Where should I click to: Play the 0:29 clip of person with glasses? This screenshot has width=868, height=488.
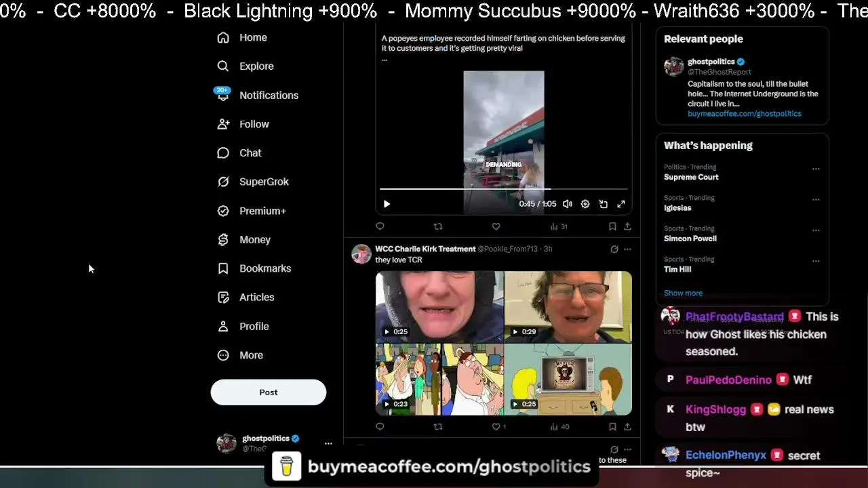point(568,306)
